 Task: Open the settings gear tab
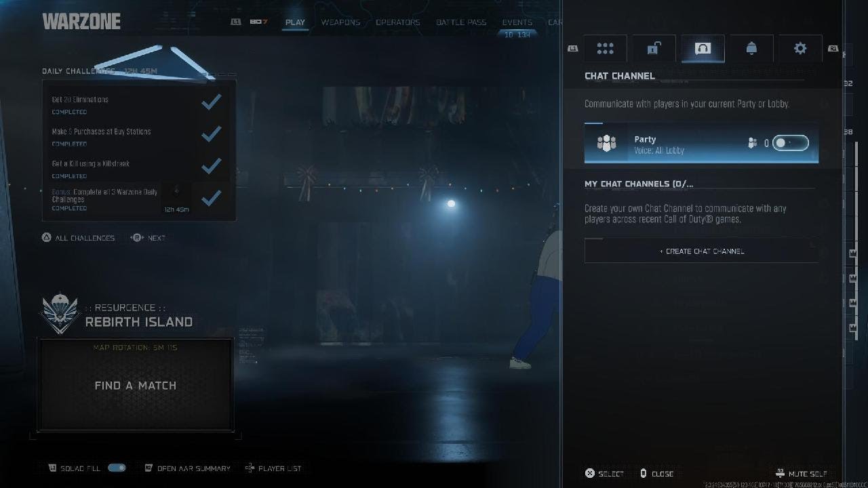click(x=800, y=49)
